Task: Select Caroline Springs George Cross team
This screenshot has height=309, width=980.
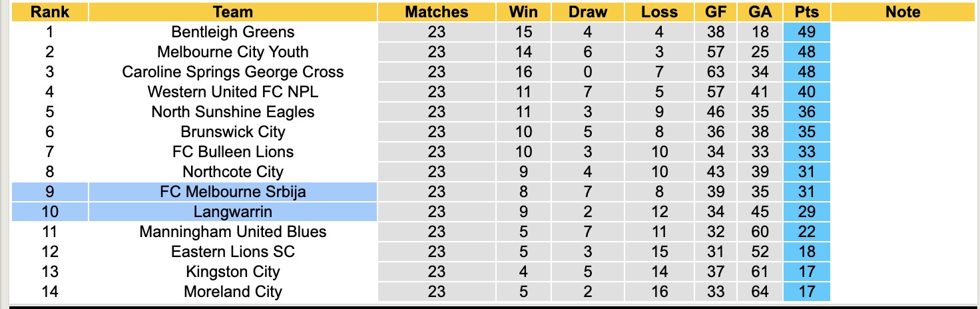Action: 232,72
